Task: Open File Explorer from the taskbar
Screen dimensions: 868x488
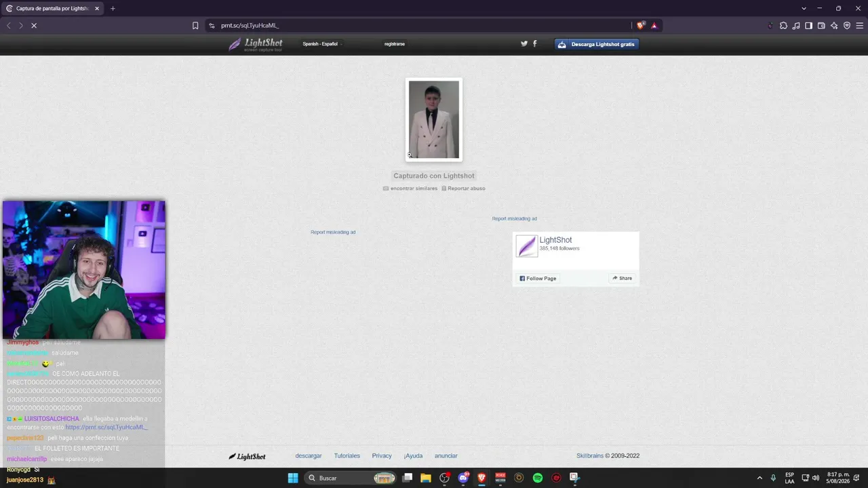Action: click(426, 478)
